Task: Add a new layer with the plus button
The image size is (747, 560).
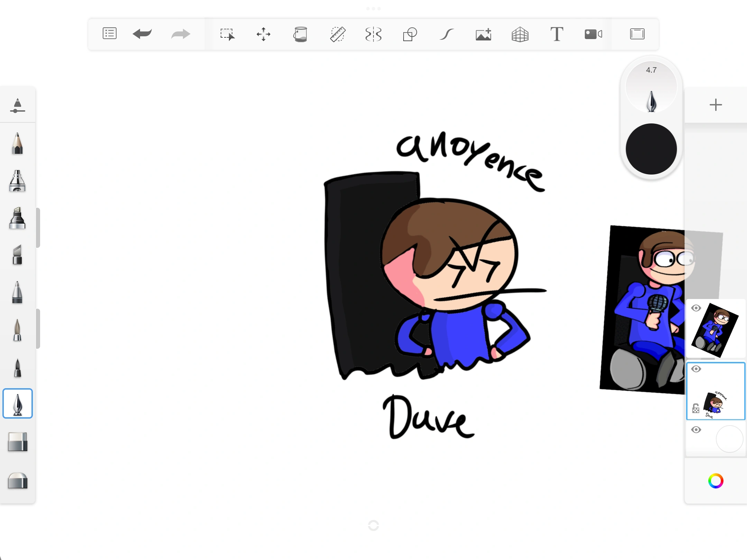Action: coord(716,105)
